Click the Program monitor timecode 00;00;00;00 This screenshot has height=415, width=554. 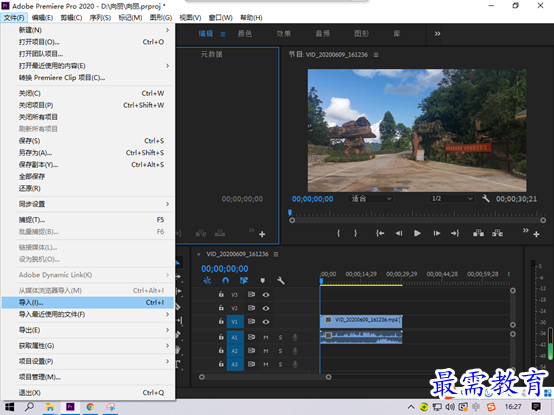coord(312,199)
